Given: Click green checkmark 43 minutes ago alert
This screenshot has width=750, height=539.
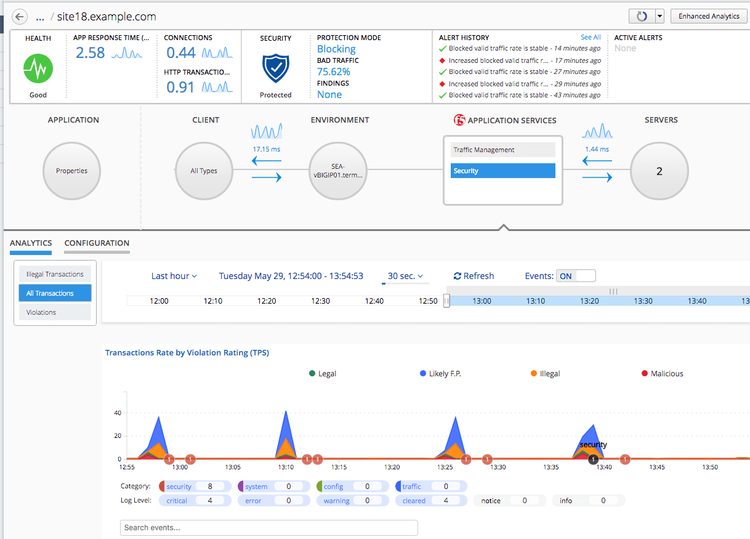Looking at the screenshot, I should pos(442,95).
